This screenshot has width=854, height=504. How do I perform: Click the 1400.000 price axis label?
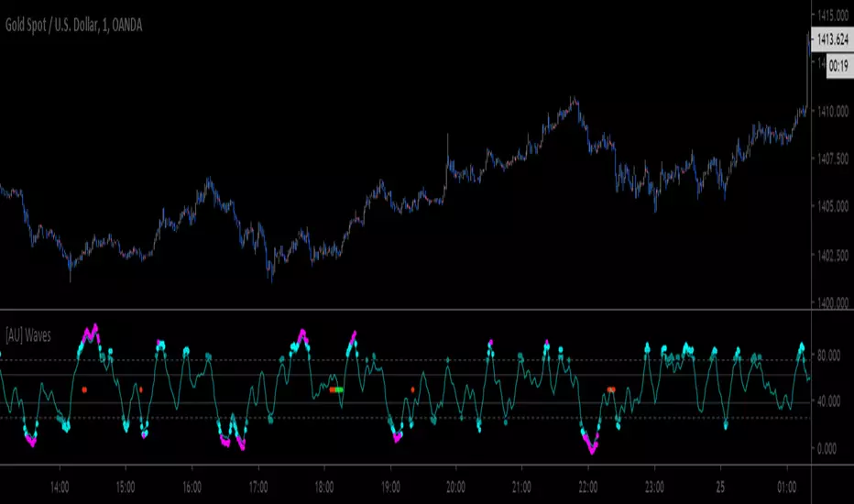[x=833, y=301]
